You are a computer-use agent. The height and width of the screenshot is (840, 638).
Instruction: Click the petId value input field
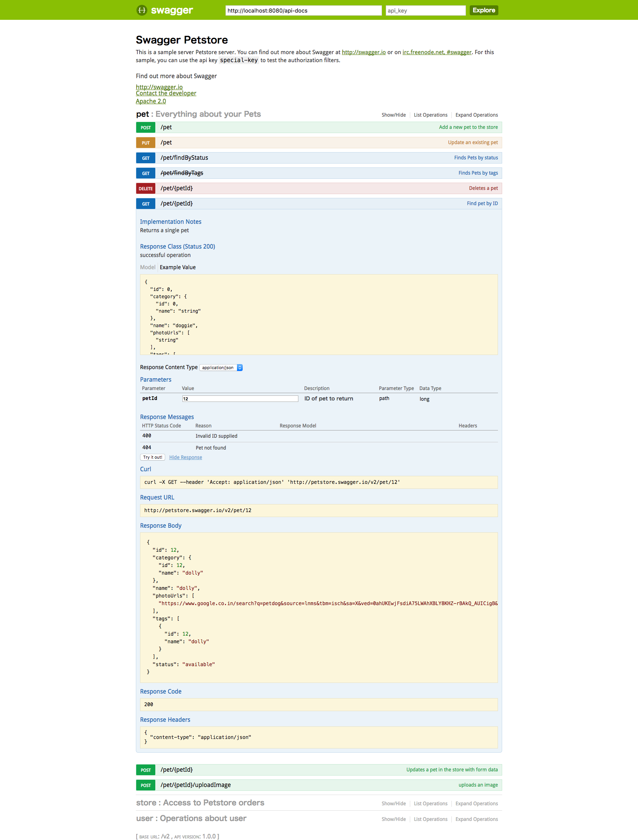[240, 398]
